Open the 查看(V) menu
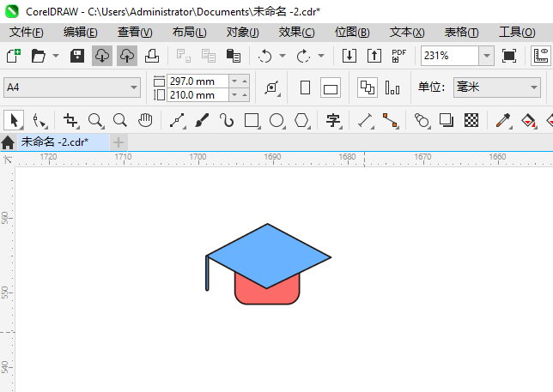This screenshot has height=392, width=553. click(x=135, y=33)
